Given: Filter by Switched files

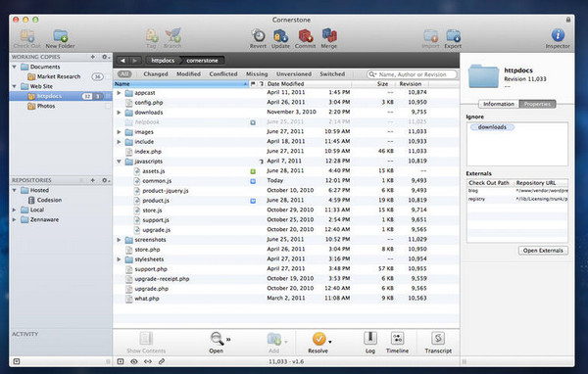Looking at the screenshot, I should (x=332, y=74).
